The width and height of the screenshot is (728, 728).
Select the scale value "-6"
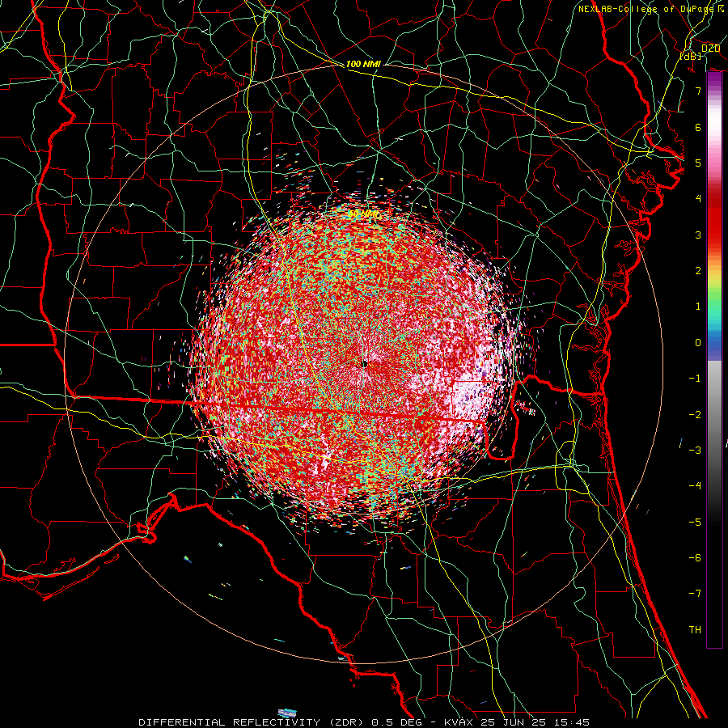pyautogui.click(x=695, y=557)
